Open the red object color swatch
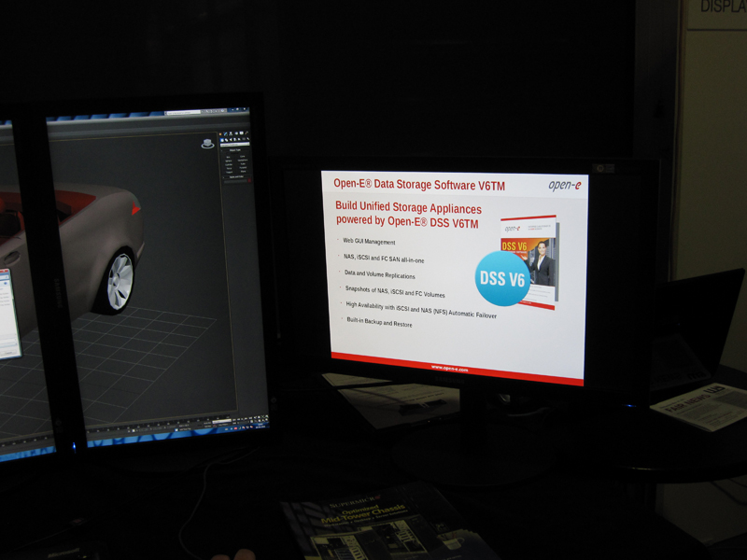Image resolution: width=747 pixels, height=560 pixels. [x=248, y=180]
